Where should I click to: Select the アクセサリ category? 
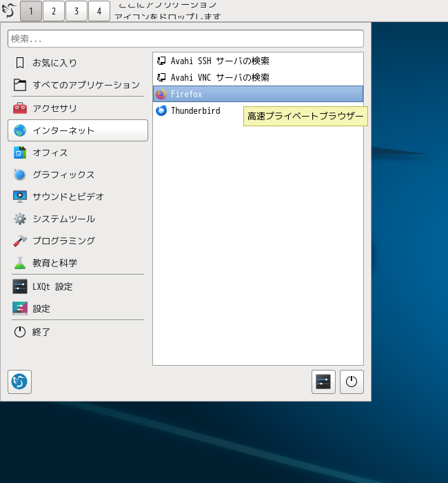(x=54, y=108)
